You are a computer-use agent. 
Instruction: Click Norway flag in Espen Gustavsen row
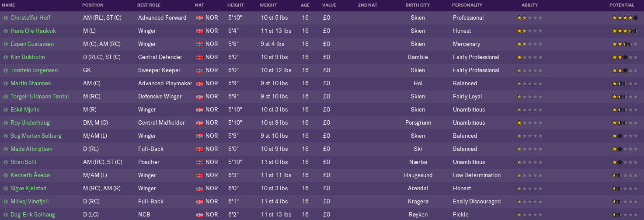(x=200, y=44)
